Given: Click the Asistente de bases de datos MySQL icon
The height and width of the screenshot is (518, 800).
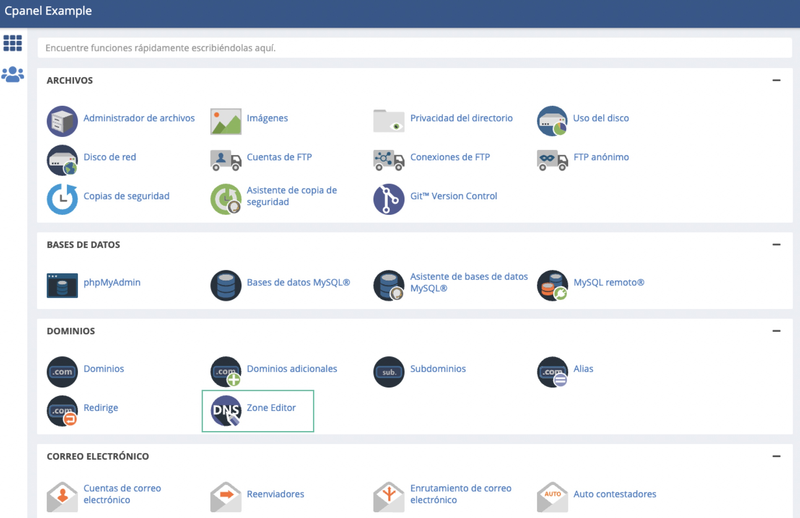Looking at the screenshot, I should tap(389, 285).
